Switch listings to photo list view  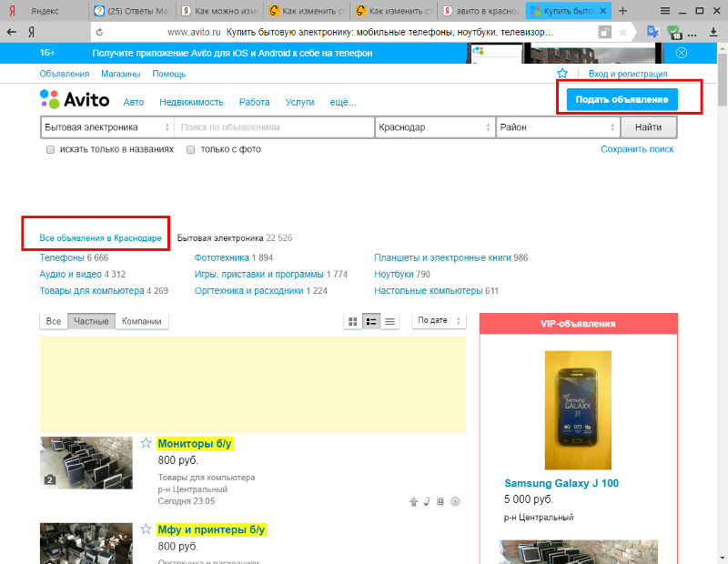pos(371,321)
